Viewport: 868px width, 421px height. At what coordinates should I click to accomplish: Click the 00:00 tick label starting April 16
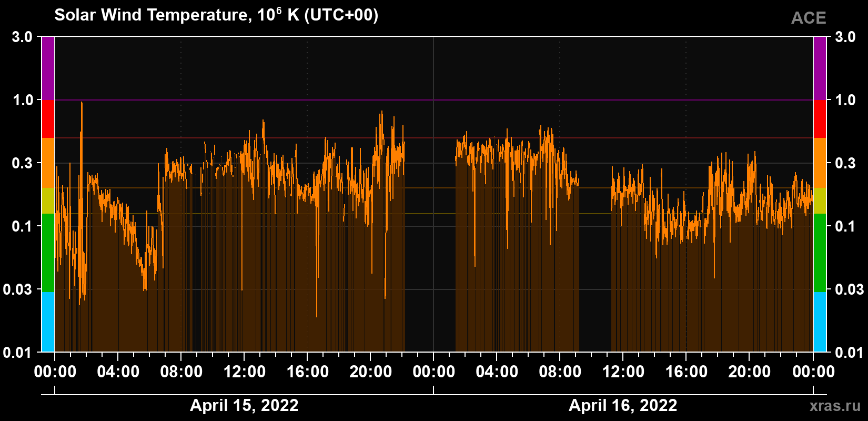pos(434,372)
